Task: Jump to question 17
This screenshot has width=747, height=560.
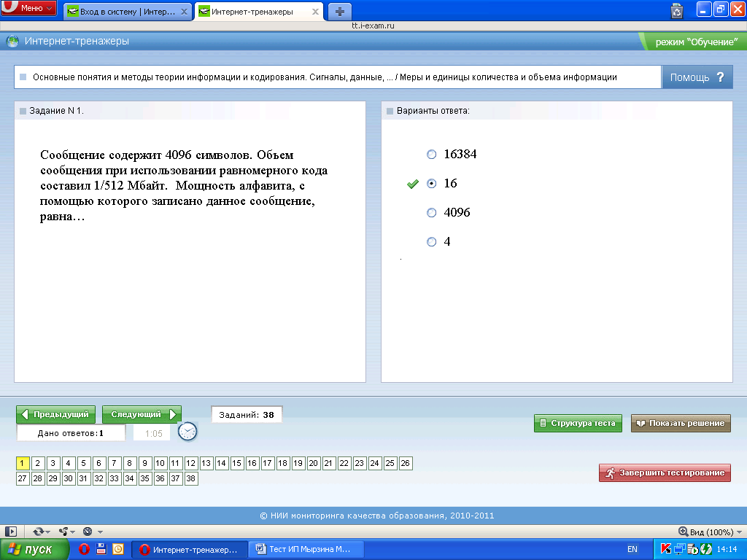Action: [267, 463]
